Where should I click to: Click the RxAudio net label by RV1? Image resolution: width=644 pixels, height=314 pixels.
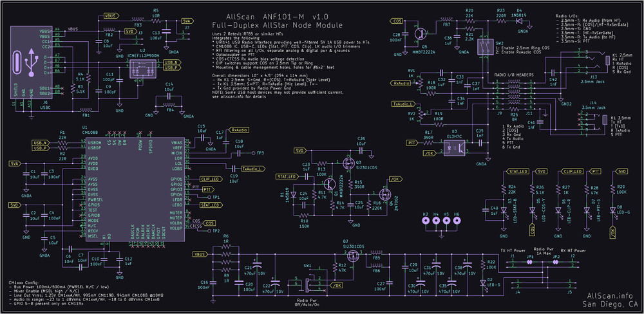[x=401, y=84]
